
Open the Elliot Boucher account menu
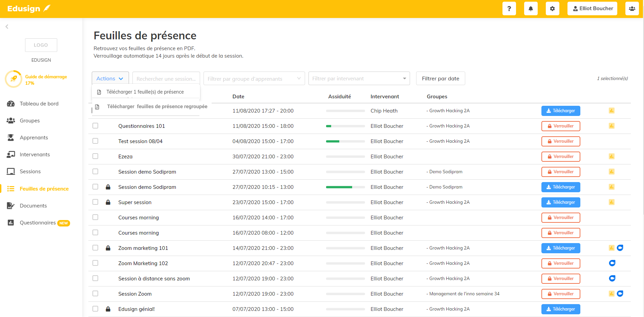pos(592,8)
